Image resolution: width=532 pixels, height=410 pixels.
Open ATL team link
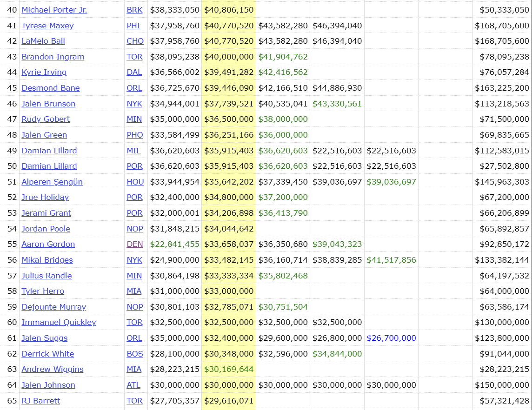133,385
